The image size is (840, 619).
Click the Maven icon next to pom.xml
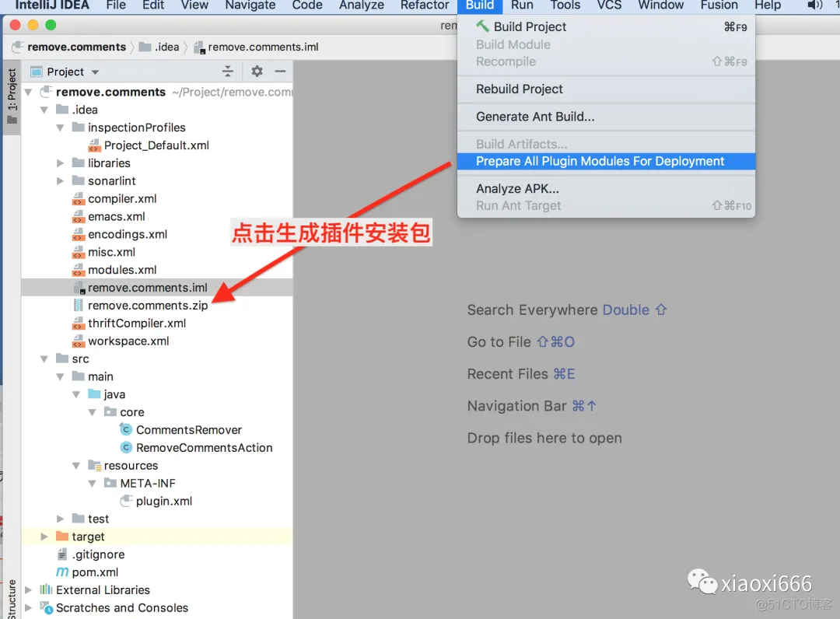[62, 572]
